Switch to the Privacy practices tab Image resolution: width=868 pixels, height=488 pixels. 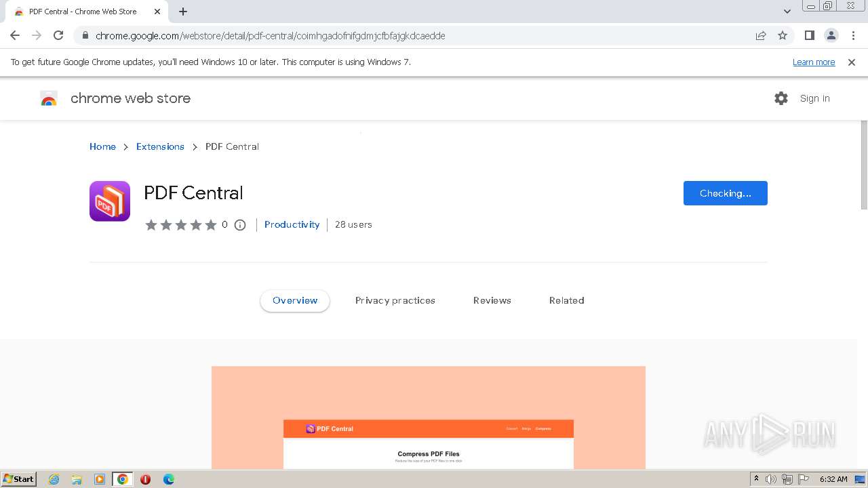tap(395, 300)
